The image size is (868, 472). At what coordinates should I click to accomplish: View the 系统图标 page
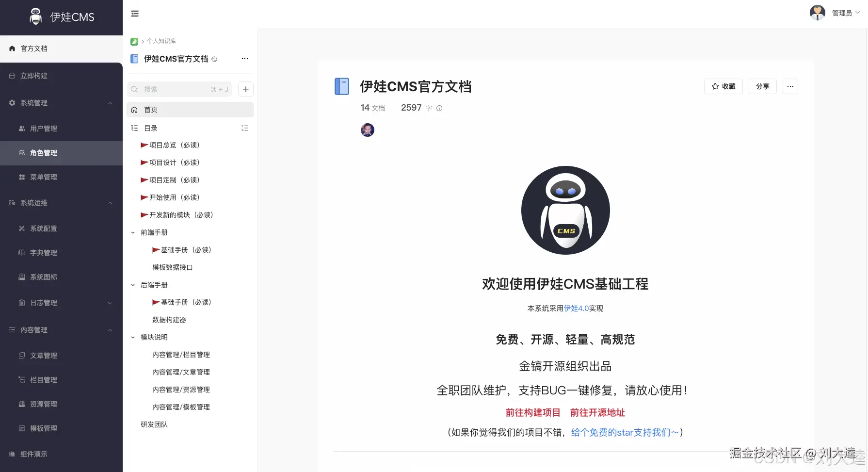coord(43,277)
